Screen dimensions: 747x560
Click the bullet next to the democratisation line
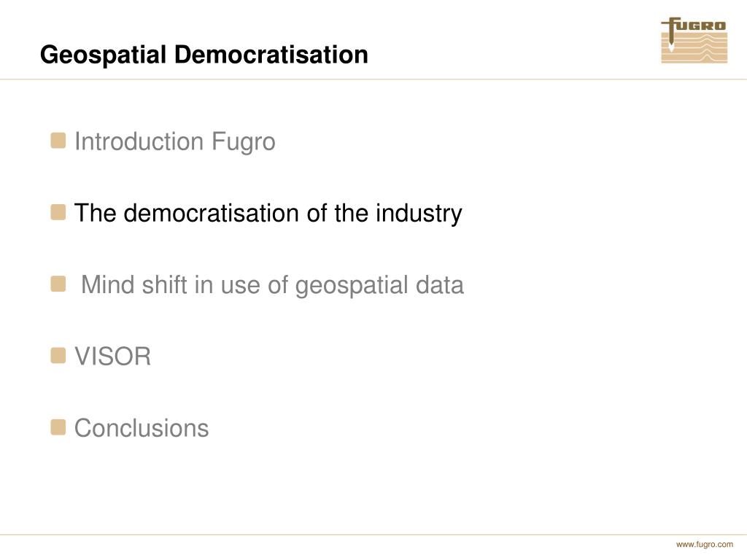click(x=58, y=212)
